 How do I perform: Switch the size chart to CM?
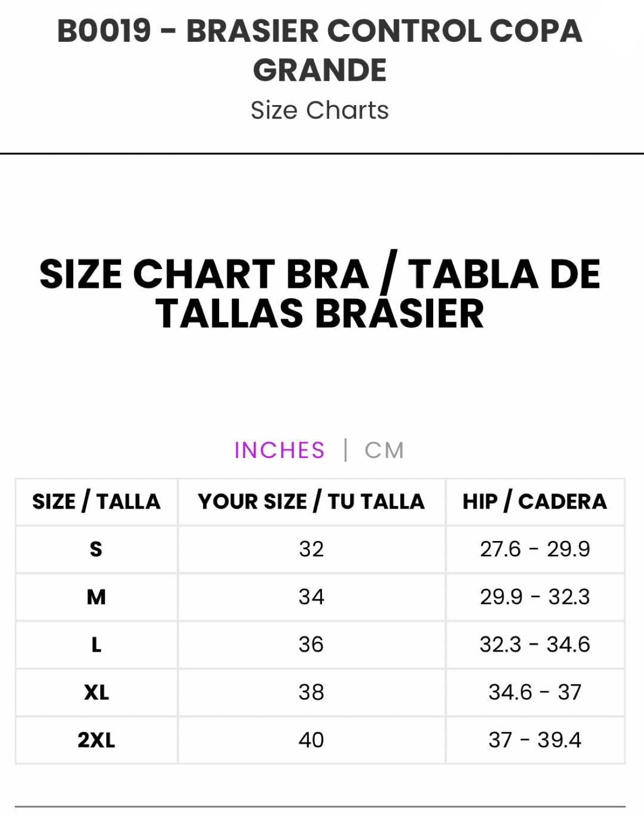click(x=384, y=450)
